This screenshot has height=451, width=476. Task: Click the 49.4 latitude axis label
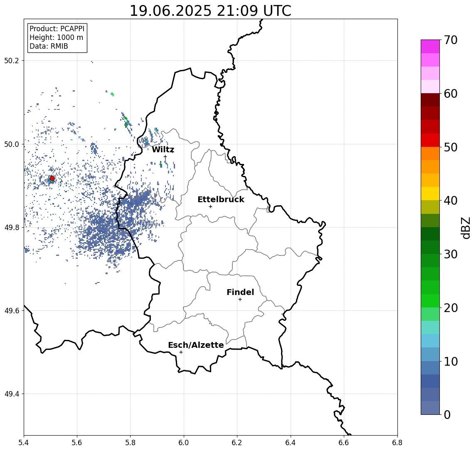point(12,394)
